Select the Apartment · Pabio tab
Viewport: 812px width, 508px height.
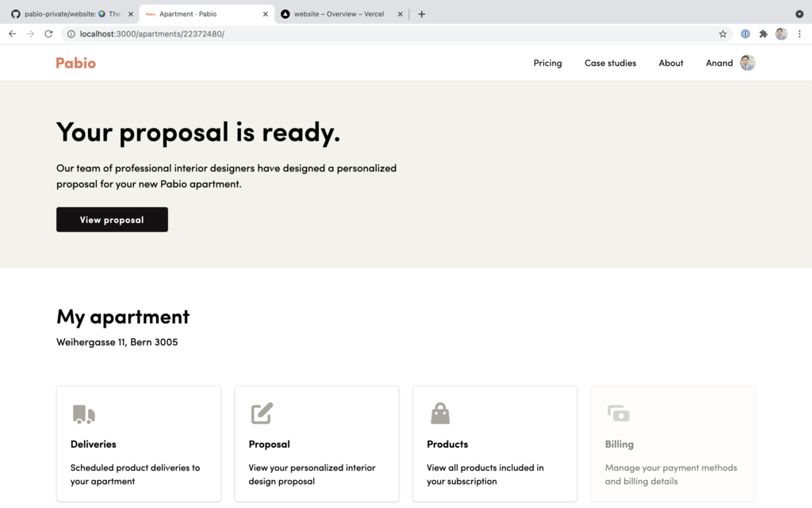coord(206,14)
